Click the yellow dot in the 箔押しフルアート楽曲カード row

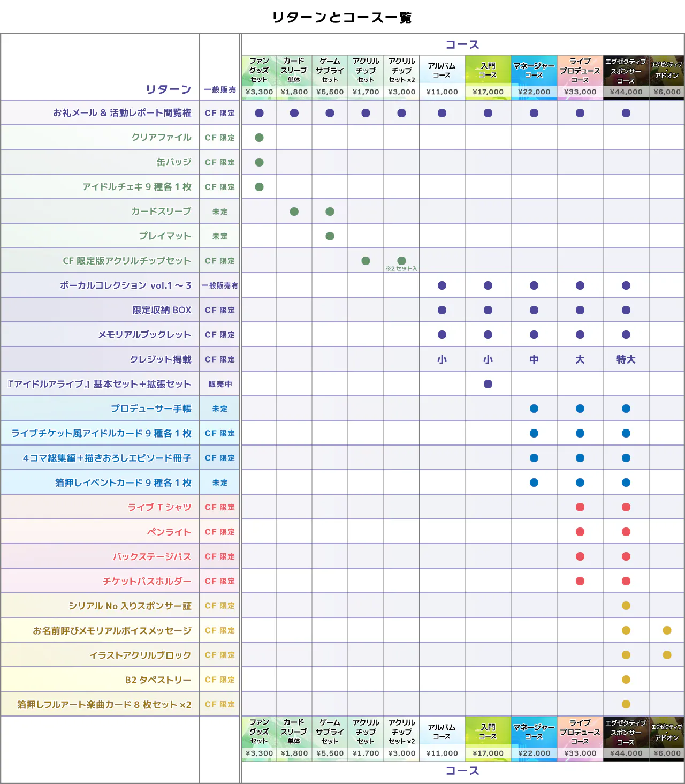click(626, 704)
